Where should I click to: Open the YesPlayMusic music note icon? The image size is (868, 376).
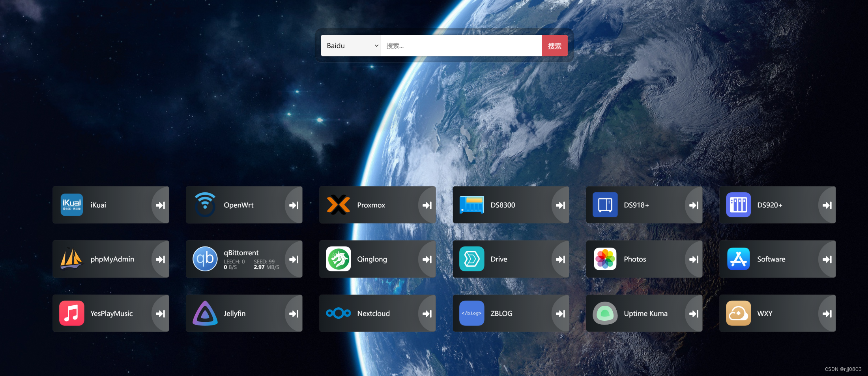coord(72,313)
